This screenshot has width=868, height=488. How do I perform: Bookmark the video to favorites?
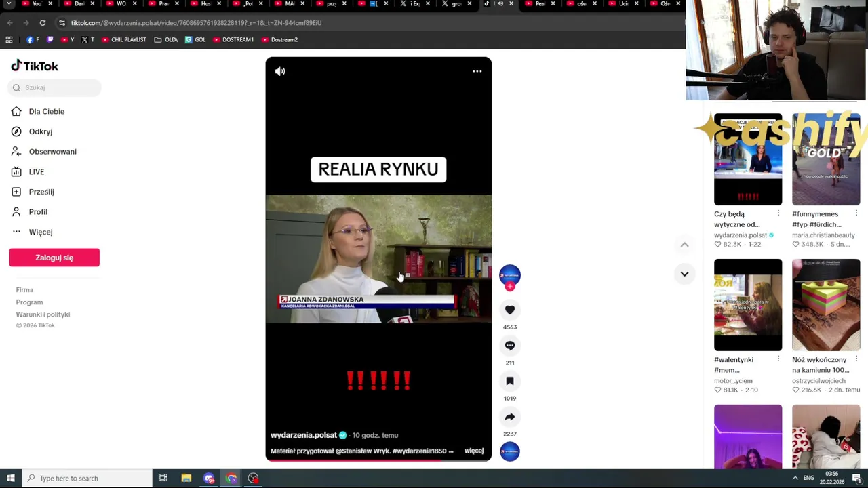tap(510, 381)
